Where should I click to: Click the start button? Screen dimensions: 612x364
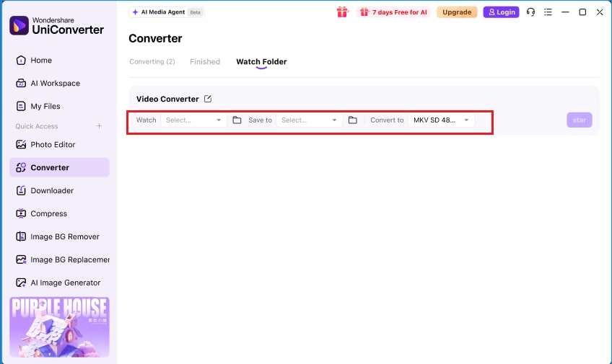tap(580, 120)
